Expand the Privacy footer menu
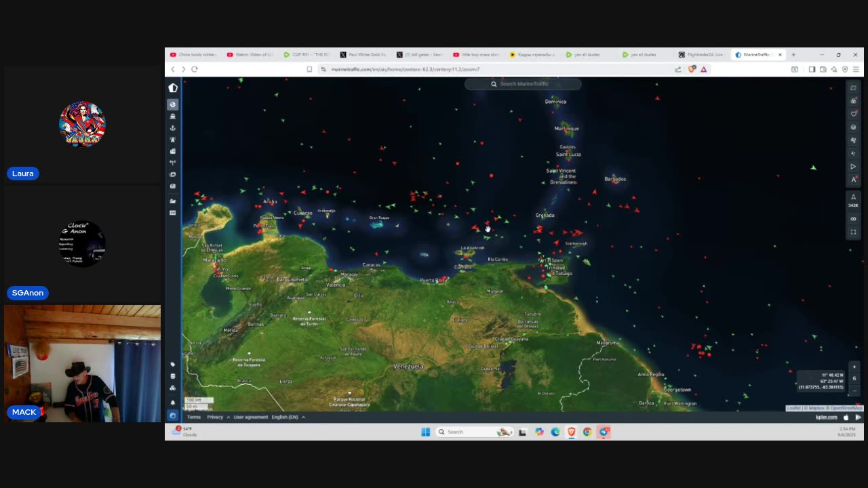This screenshot has width=868, height=488. pyautogui.click(x=218, y=417)
